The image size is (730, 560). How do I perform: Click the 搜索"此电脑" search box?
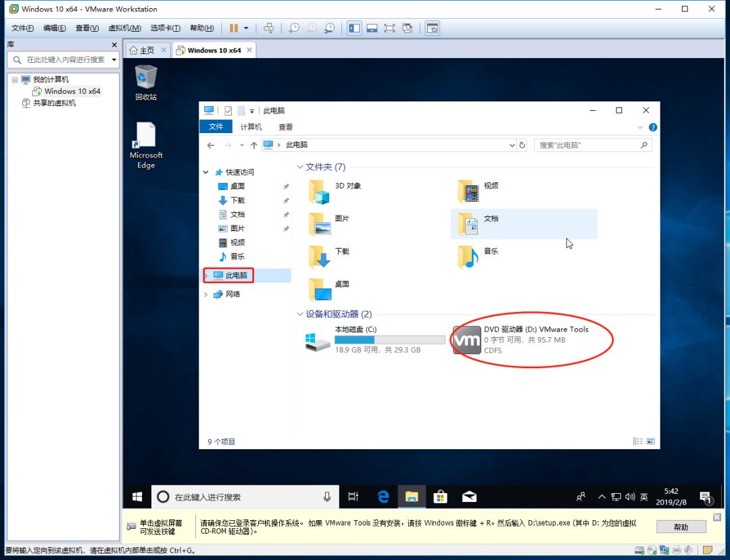click(x=593, y=145)
